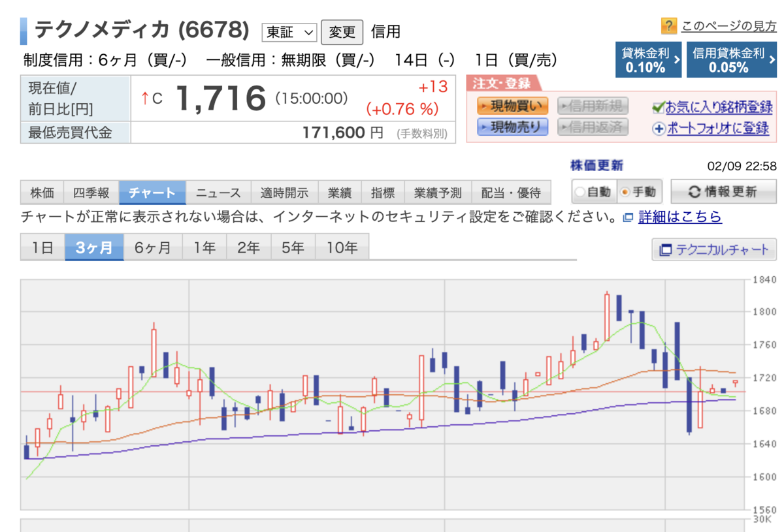
Task: Switch to the 業績 tab
Action: pyautogui.click(x=340, y=193)
